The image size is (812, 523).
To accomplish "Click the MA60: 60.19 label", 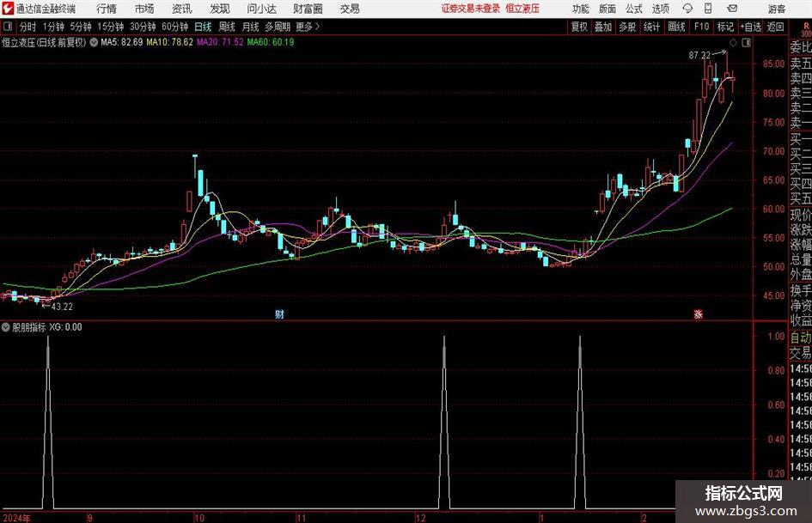I will (x=271, y=42).
